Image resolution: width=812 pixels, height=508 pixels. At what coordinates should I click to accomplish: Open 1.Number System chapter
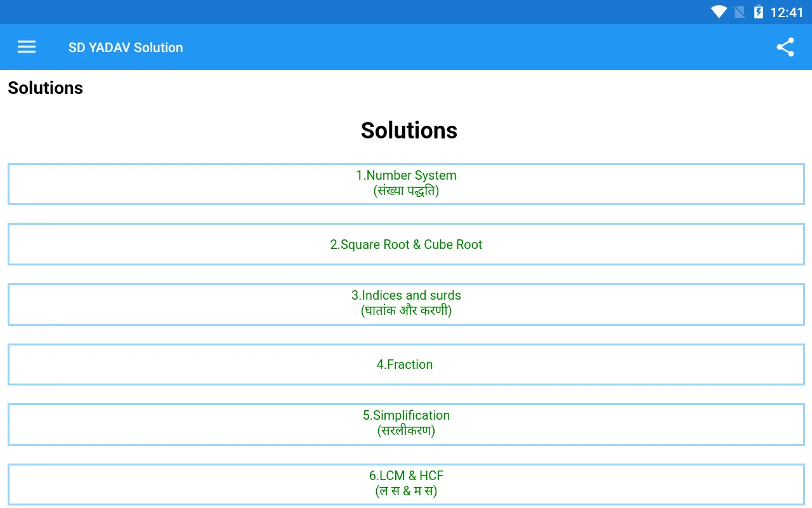point(406,184)
